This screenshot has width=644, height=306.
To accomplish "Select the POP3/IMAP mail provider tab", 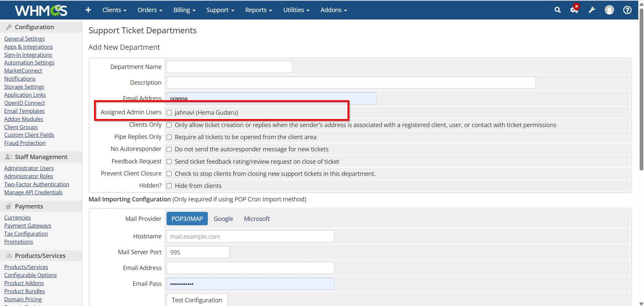I will point(187,219).
